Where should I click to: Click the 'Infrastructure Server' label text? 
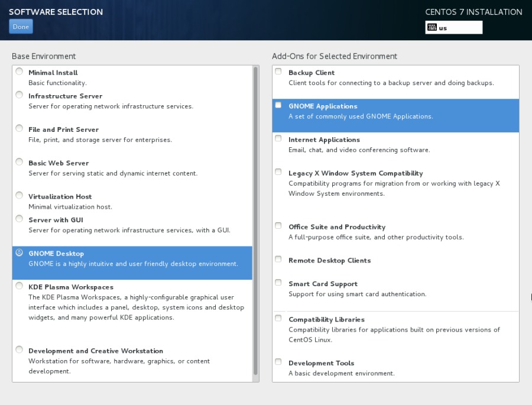tap(66, 96)
